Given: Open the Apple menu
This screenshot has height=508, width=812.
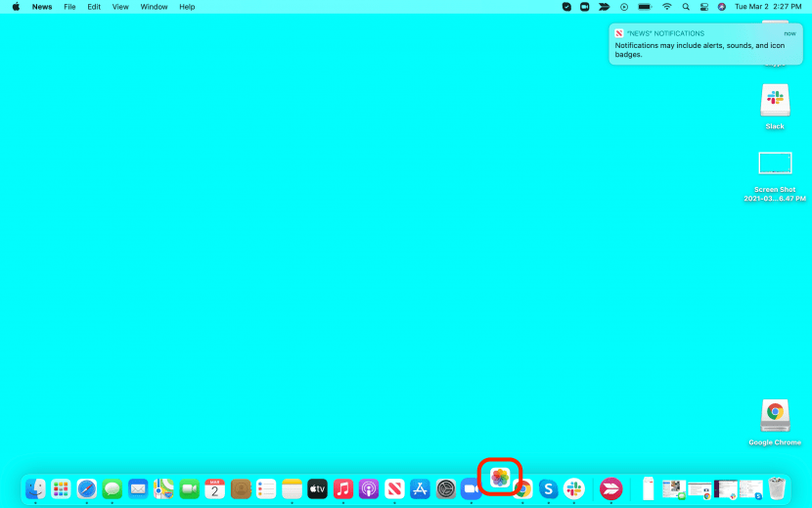Looking at the screenshot, I should click(x=16, y=7).
